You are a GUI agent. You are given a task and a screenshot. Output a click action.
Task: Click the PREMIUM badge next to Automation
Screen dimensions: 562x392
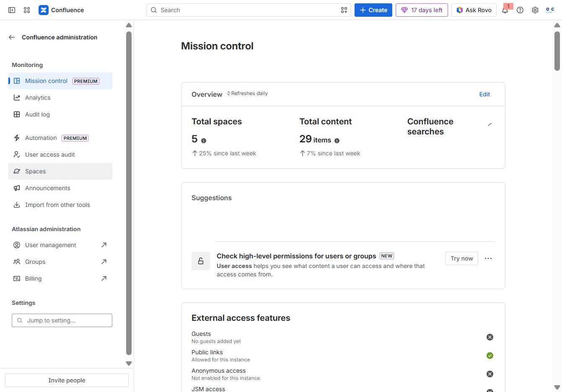point(75,138)
